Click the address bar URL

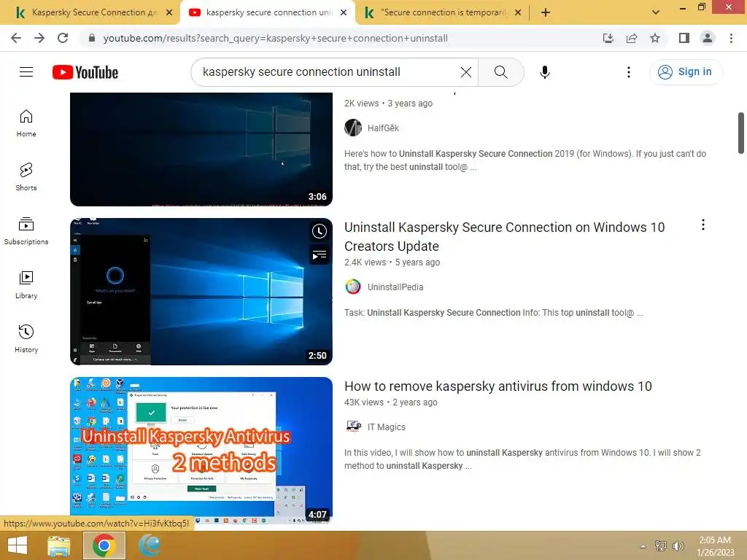tap(275, 38)
